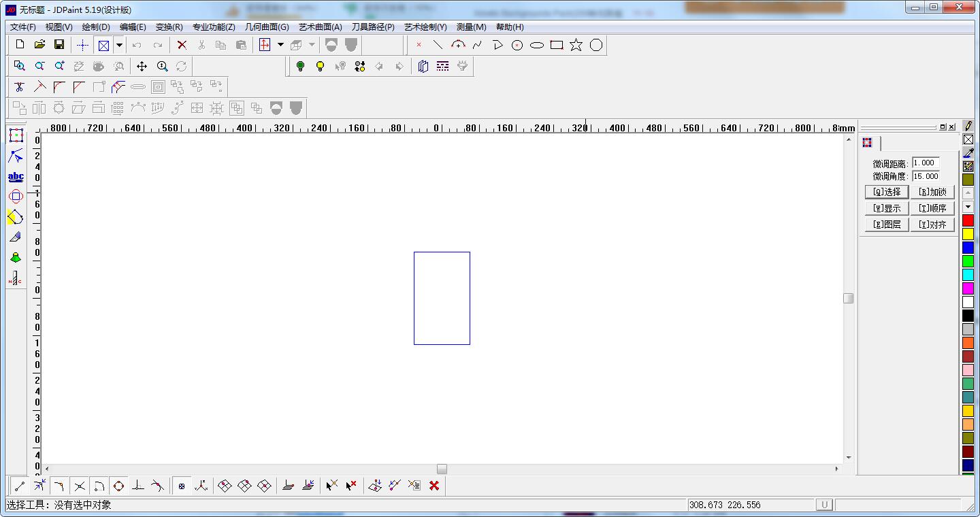Select the pan view tool
980x517 pixels.
(142, 66)
